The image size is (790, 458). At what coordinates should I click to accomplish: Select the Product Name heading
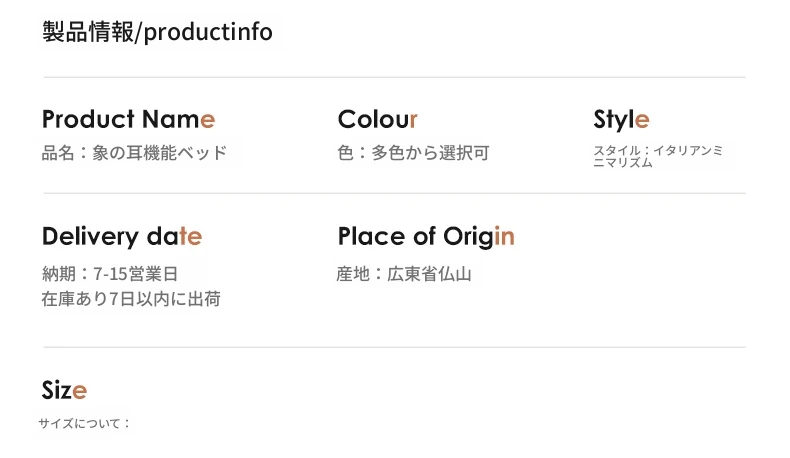click(128, 119)
